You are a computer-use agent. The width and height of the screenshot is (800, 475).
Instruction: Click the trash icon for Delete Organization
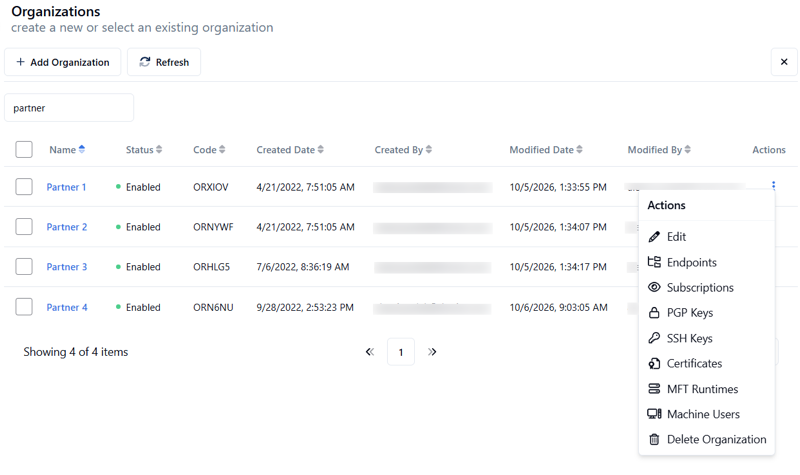point(654,439)
